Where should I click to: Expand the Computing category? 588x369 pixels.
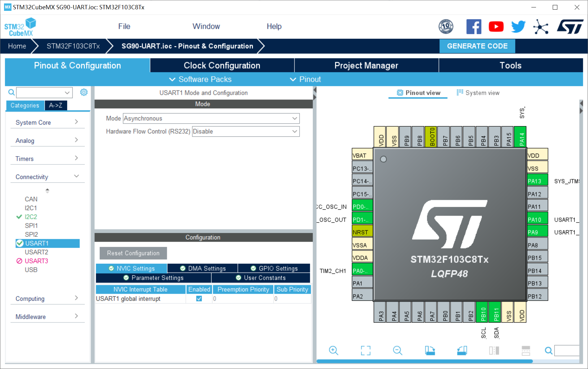[47, 298]
